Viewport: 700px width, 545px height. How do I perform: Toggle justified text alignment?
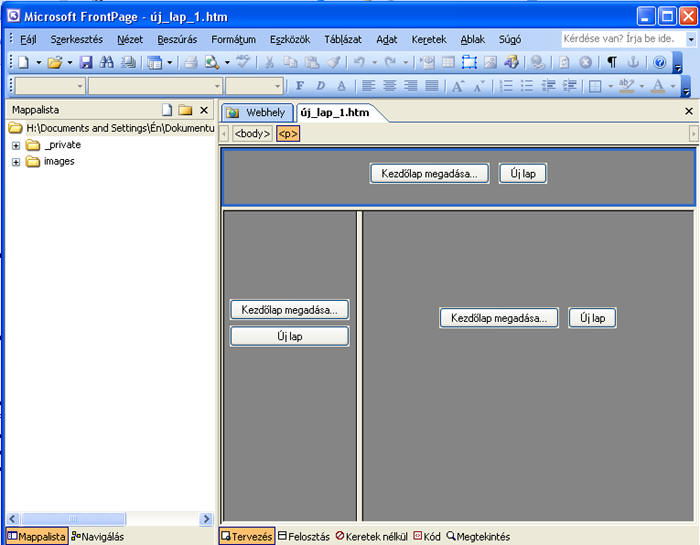[x=432, y=86]
